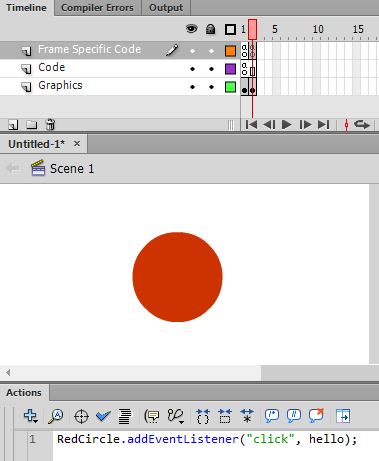Select the Actions panel tab
The image size is (379, 461).
coord(24,392)
